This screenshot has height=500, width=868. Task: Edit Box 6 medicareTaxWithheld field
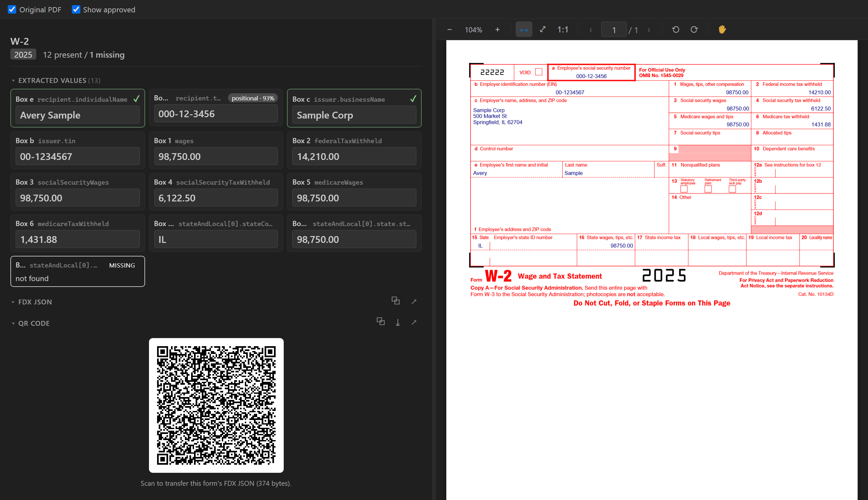[x=78, y=239]
